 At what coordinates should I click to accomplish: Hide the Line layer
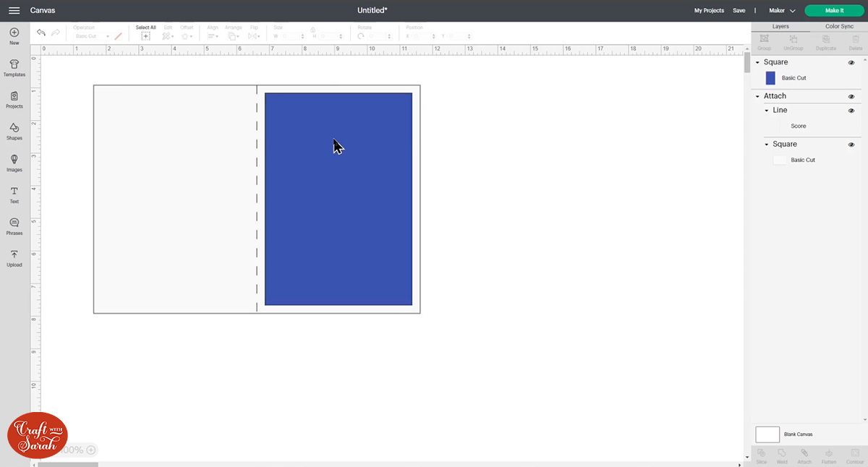[851, 110]
